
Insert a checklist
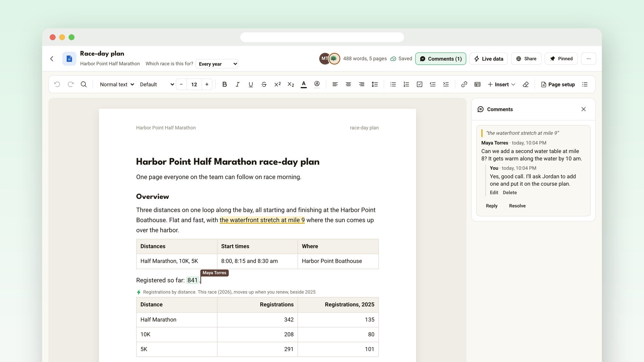(419, 84)
